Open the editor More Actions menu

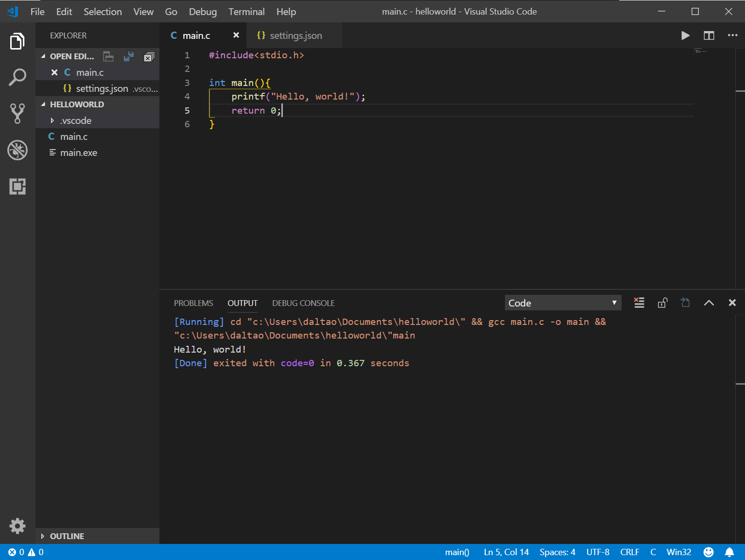pos(732,35)
